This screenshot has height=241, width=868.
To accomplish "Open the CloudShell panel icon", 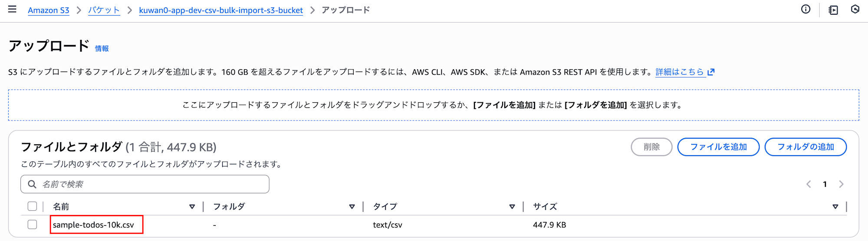I will pos(833,10).
